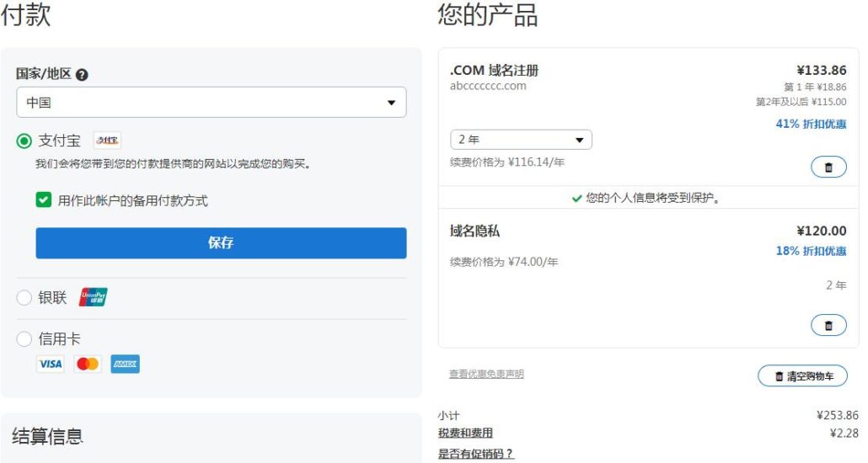Click the VISA card icon
This screenshot has width=868, height=463.
[x=50, y=364]
